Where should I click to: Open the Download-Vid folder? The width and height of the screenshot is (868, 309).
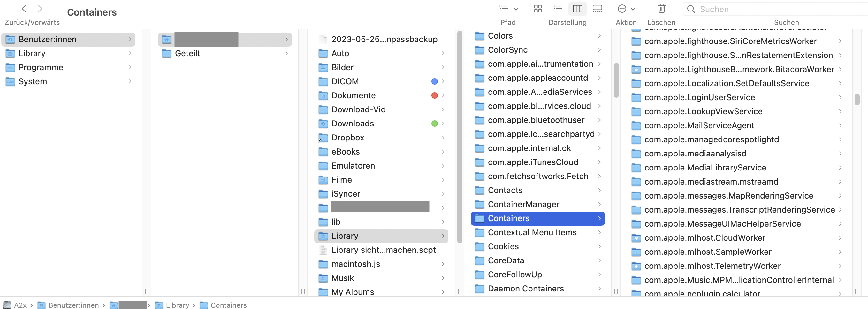pos(381,109)
